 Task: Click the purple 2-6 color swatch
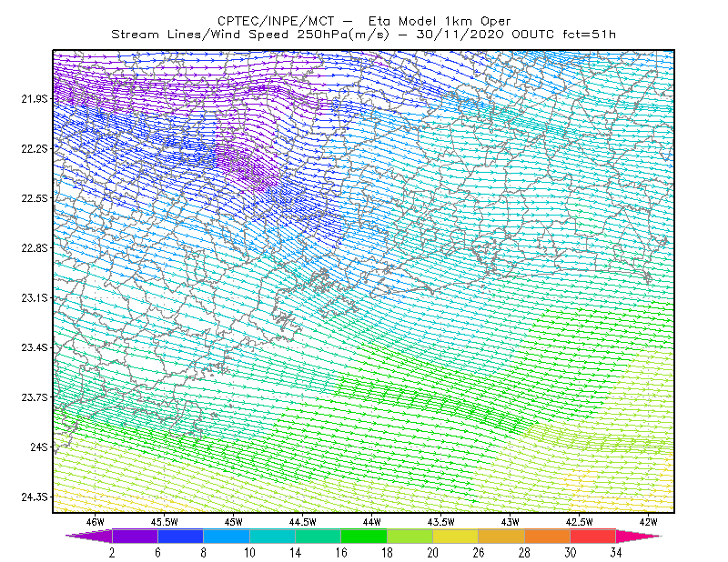135,536
